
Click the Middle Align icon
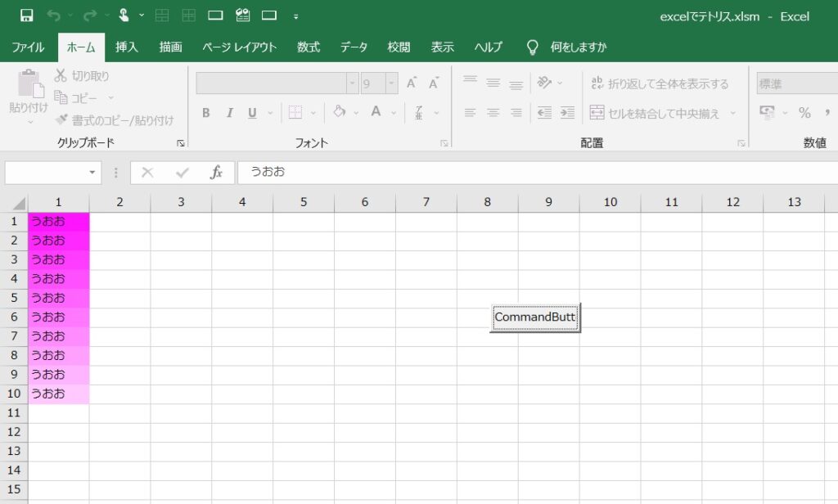[x=493, y=83]
